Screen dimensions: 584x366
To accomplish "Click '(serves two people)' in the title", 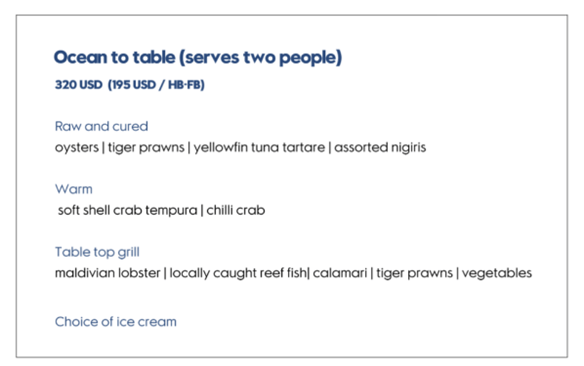I will click(260, 58).
